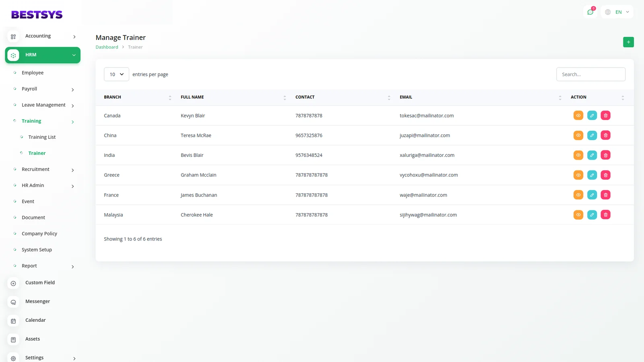
Task: Open the Calendar sidebar item
Action: tap(35, 320)
